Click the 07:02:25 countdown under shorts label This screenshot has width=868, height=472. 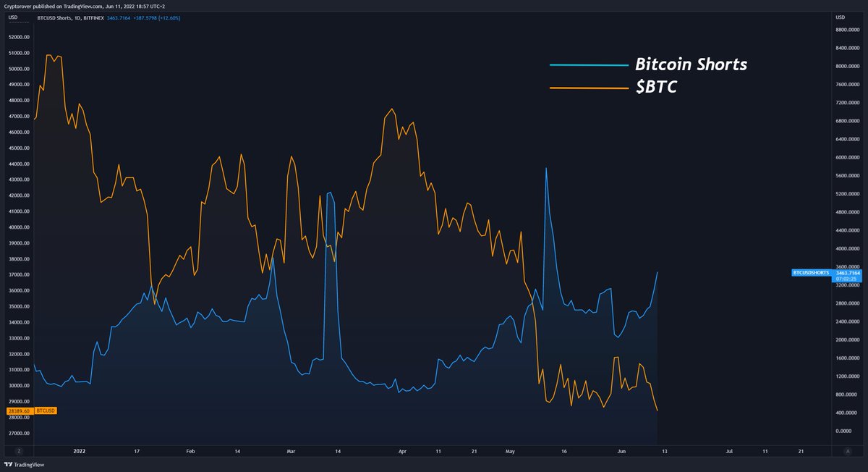(846, 279)
